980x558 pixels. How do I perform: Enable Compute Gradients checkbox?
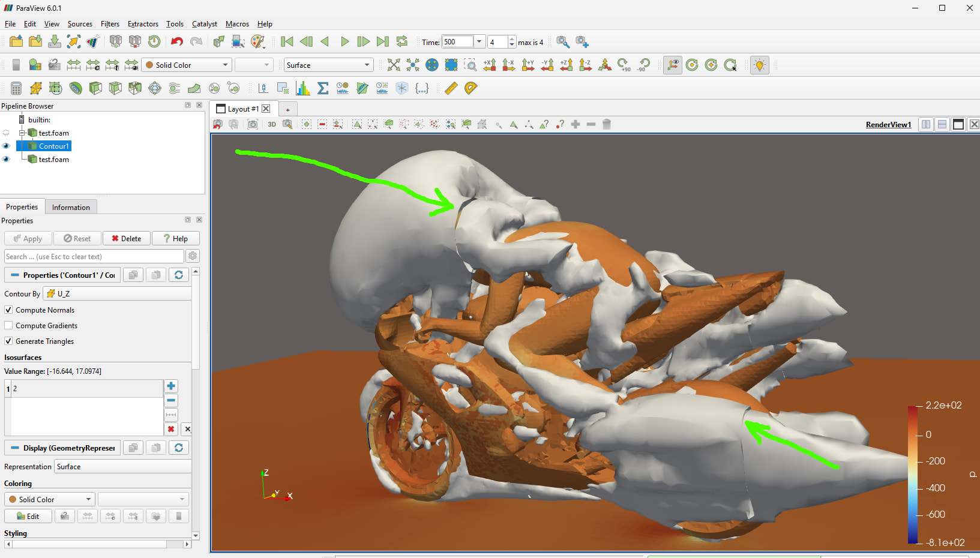point(8,326)
